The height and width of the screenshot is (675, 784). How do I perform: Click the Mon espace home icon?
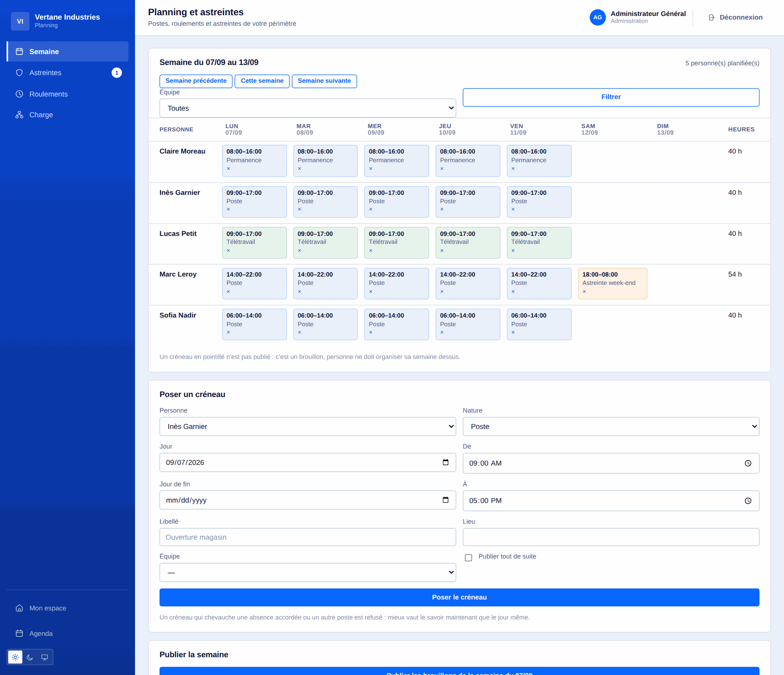[x=19, y=608]
